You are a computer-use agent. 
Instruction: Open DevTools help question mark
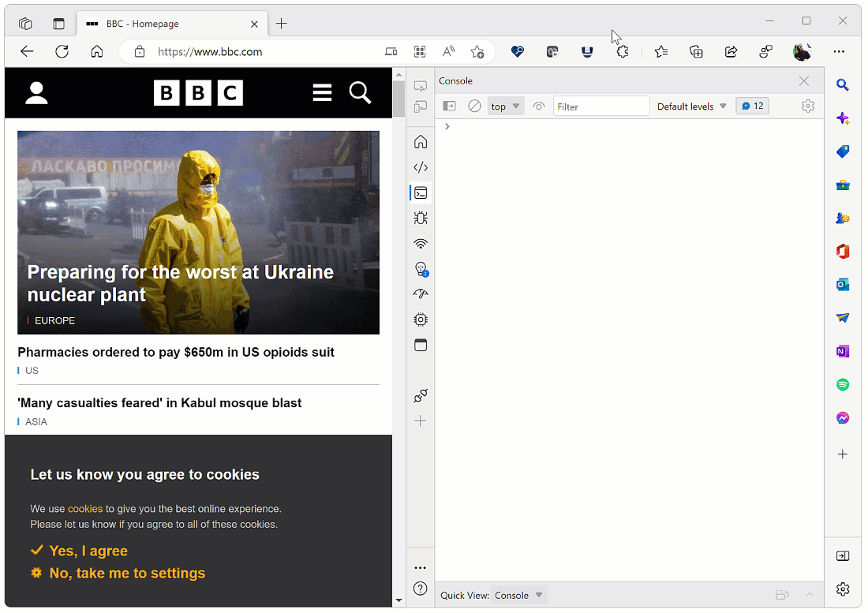[x=420, y=588]
